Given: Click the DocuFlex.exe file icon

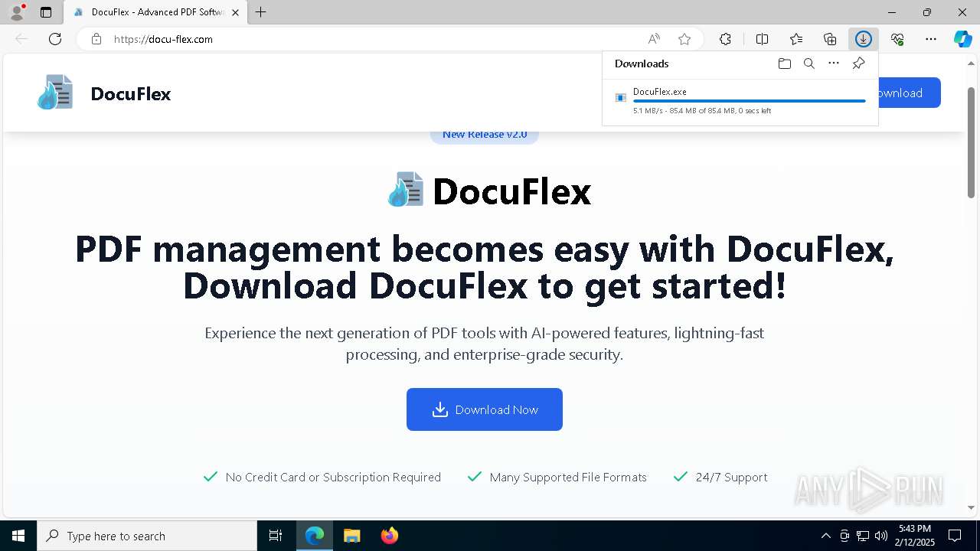Looking at the screenshot, I should click(621, 98).
